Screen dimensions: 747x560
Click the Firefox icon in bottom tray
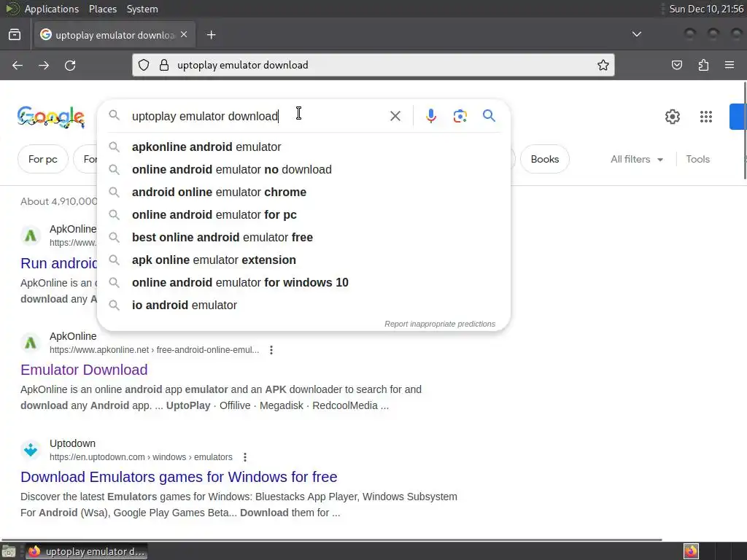[691, 551]
